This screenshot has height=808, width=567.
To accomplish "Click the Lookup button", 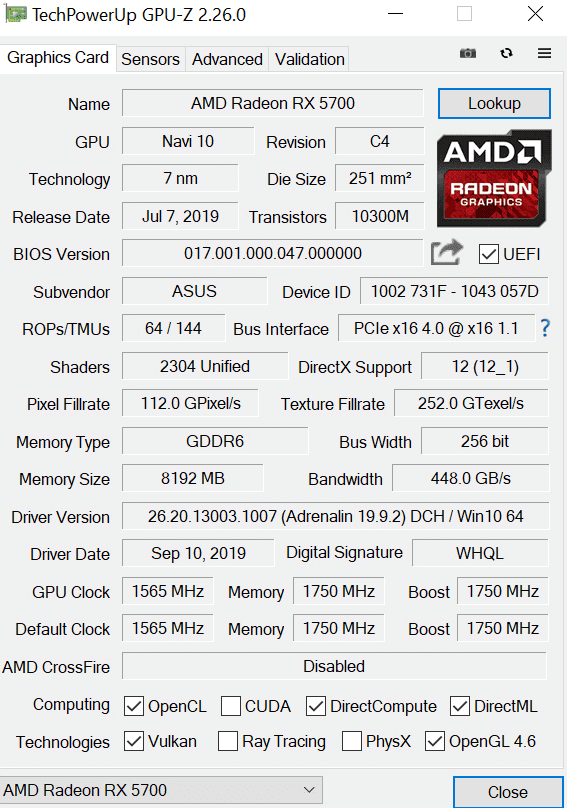I will click(x=494, y=104).
